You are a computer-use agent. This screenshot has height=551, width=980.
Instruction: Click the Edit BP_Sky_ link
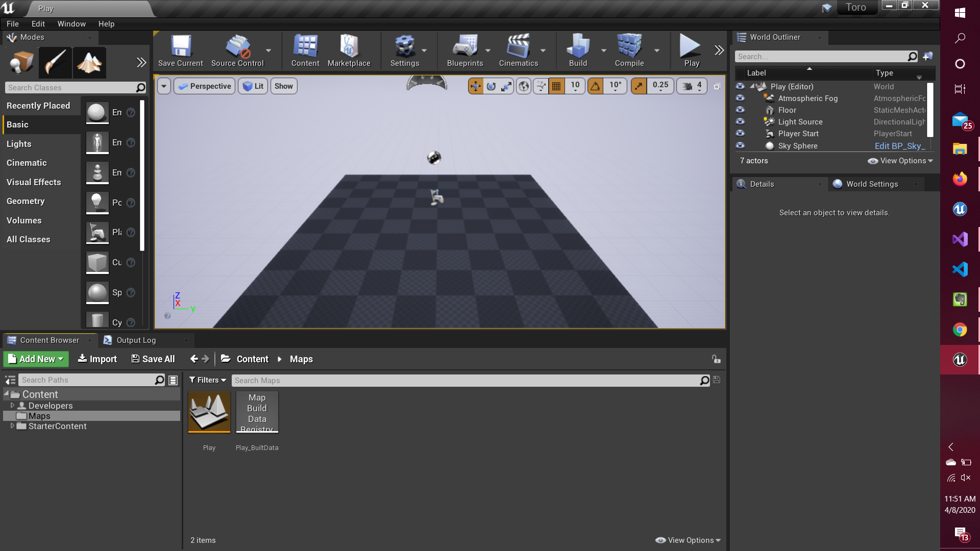(899, 146)
